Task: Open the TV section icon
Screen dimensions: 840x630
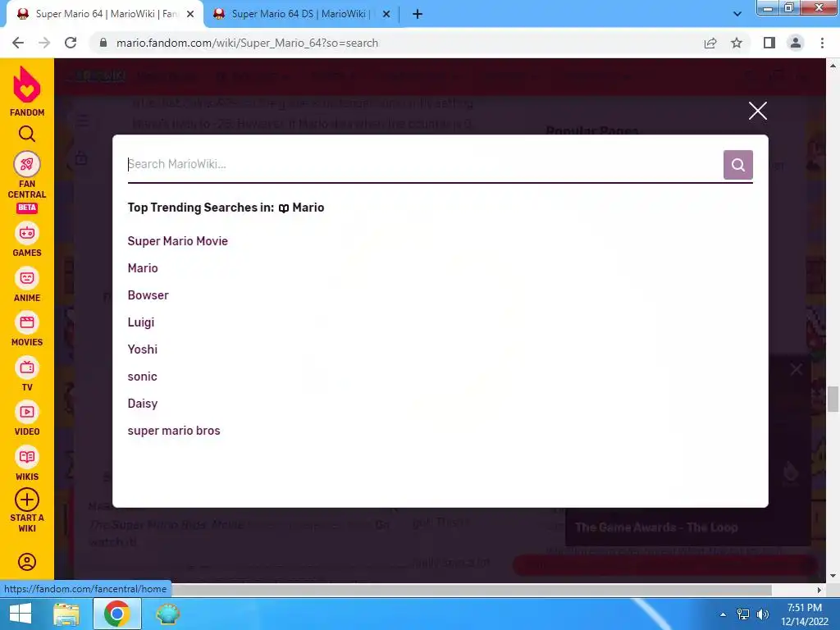Action: click(27, 367)
